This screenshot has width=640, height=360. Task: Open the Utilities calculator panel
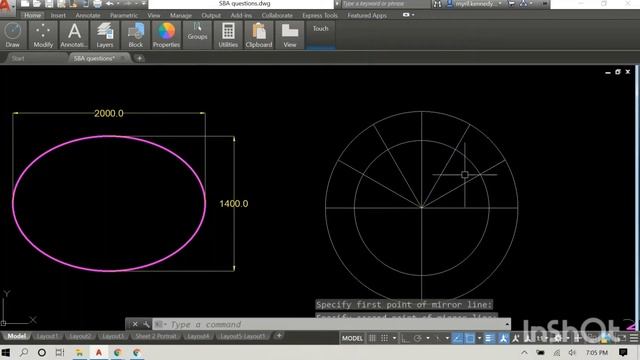228,35
